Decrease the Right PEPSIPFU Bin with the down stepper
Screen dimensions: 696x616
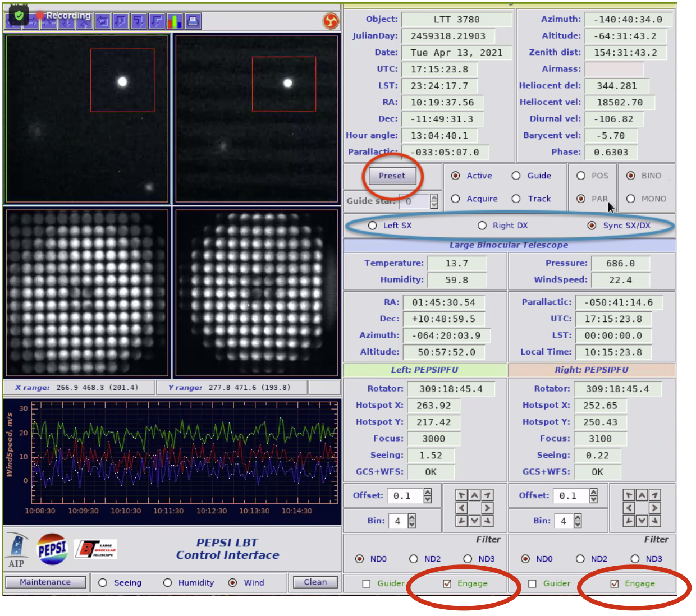(x=578, y=525)
